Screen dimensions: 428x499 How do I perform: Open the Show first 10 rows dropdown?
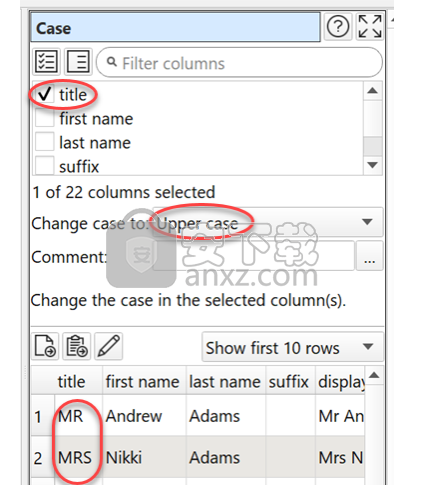point(292,347)
